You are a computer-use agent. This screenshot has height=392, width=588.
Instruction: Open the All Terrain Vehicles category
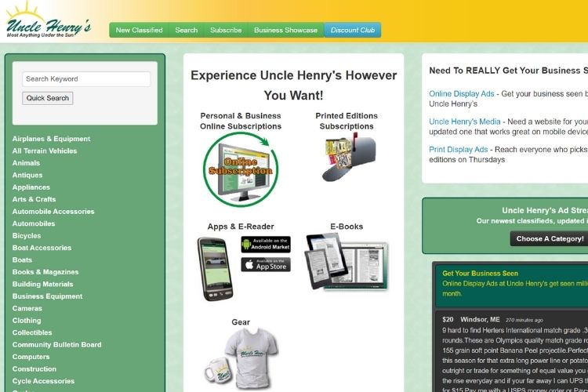[x=45, y=151]
